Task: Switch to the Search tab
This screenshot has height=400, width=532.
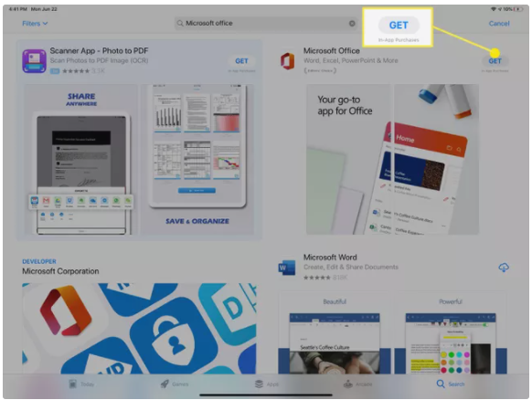Action: click(451, 384)
